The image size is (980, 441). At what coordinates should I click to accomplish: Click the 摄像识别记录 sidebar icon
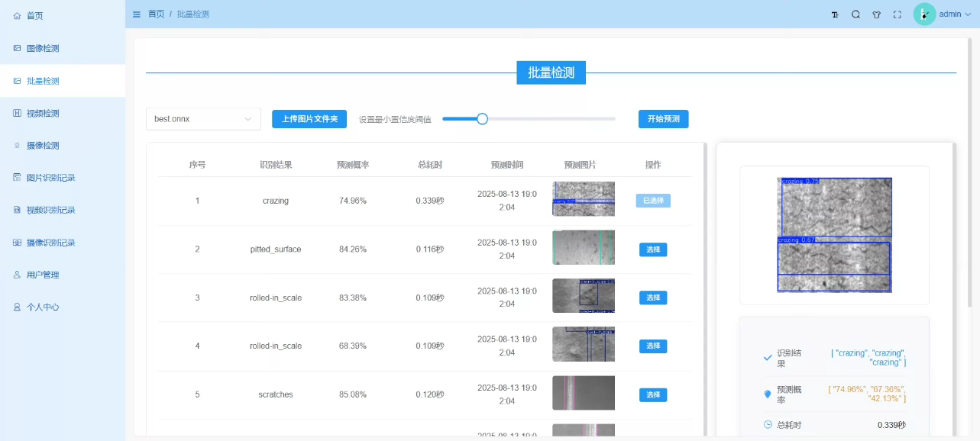pos(17,242)
